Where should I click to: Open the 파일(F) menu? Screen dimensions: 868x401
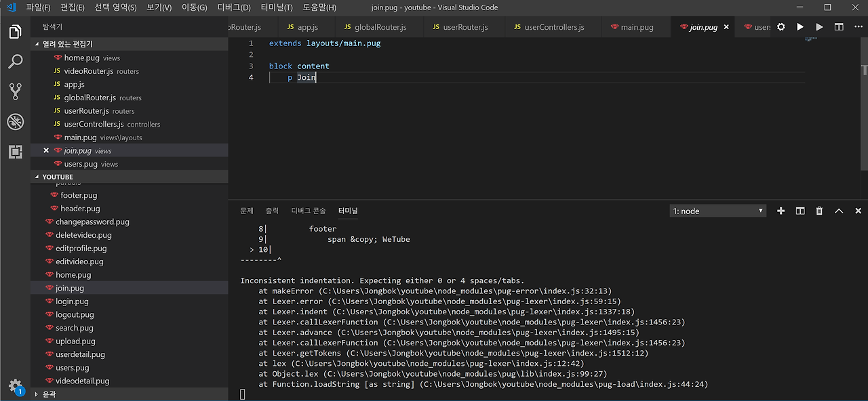click(x=38, y=7)
